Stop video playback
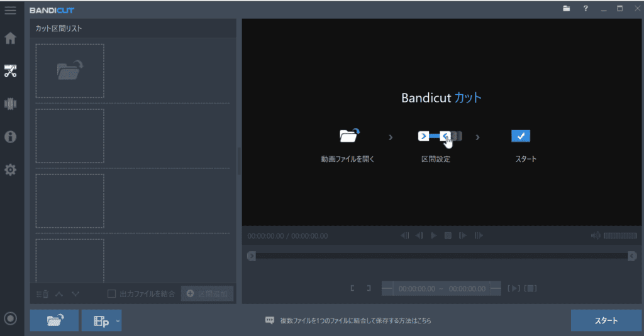Screen dimensions: 644x336 point(448,236)
